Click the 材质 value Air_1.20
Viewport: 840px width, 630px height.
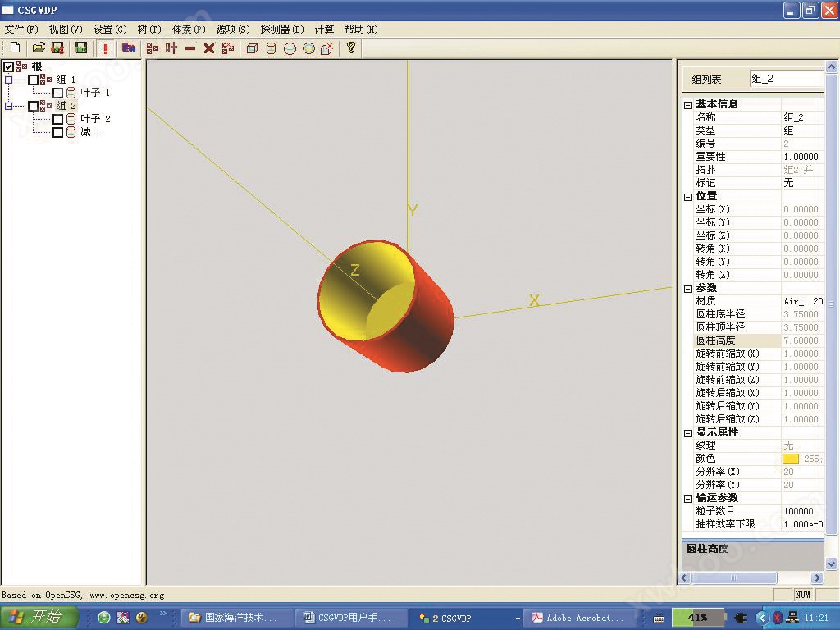tap(803, 302)
